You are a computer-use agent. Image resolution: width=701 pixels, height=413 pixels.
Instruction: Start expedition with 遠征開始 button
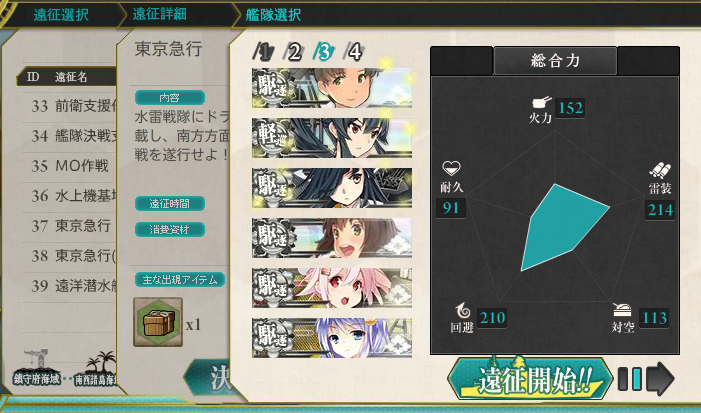[530, 379]
